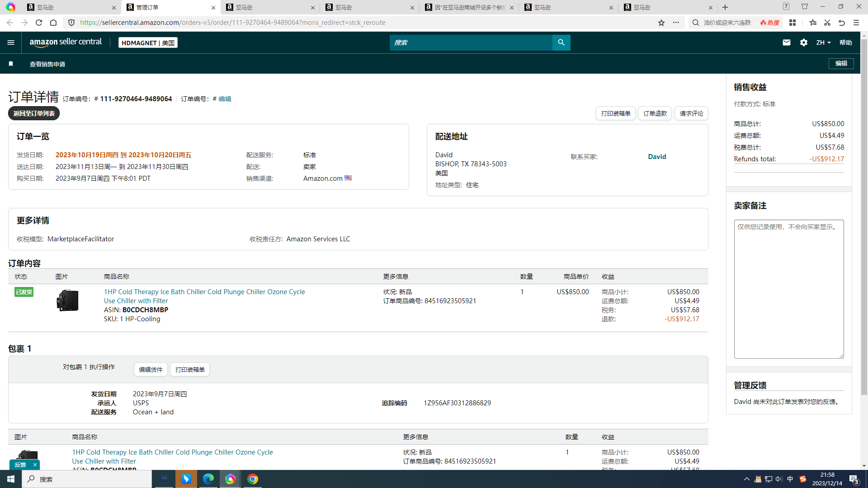
Task: Click the David buyer contact link
Action: click(x=657, y=157)
